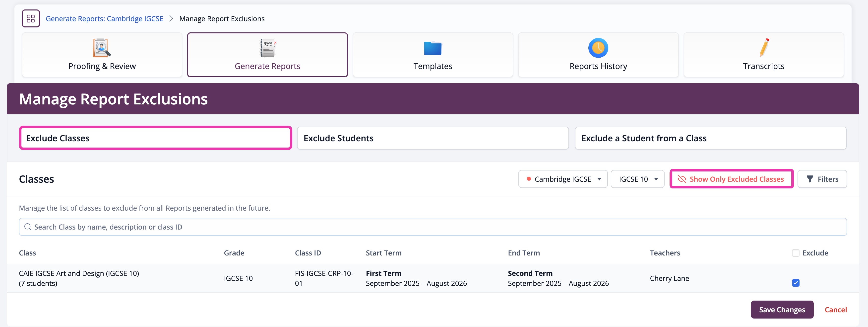Open the blue Templates folder icon
The height and width of the screenshot is (327, 868).
pyautogui.click(x=433, y=48)
